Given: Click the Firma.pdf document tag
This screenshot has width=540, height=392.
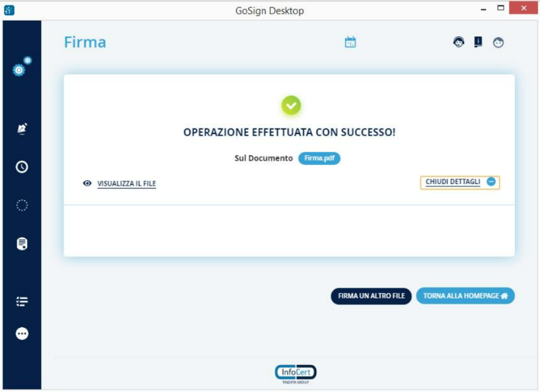Looking at the screenshot, I should click(319, 158).
